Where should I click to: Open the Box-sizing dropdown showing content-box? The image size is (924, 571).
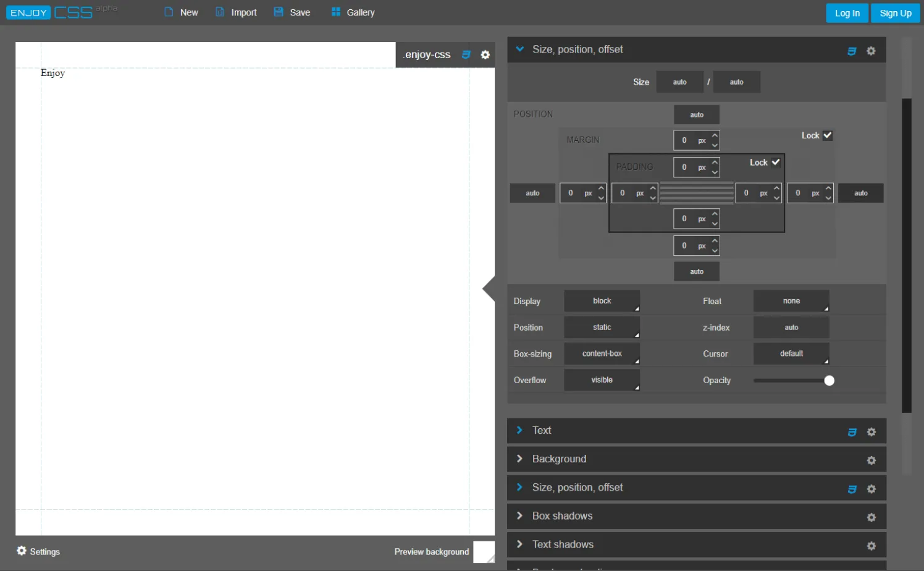tap(602, 353)
